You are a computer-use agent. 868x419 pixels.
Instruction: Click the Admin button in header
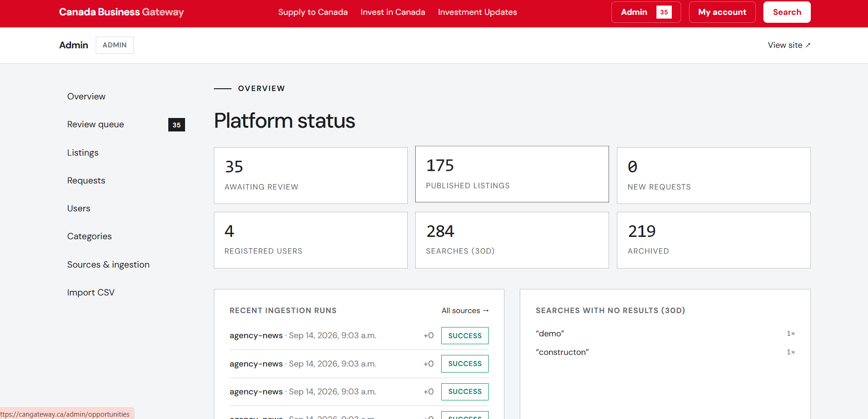[x=646, y=12]
